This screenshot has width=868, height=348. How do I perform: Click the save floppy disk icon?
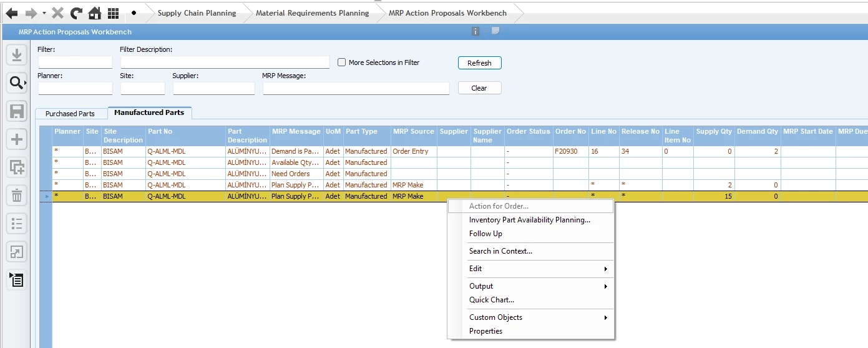(x=16, y=111)
